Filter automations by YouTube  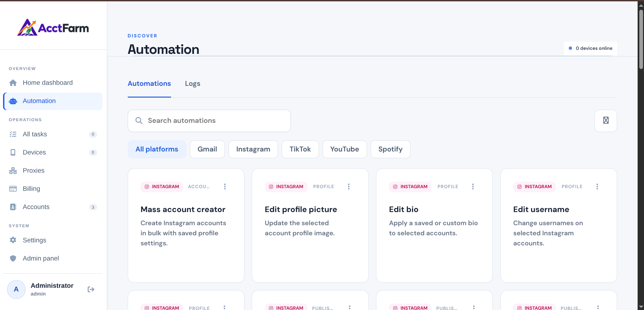pos(345,149)
